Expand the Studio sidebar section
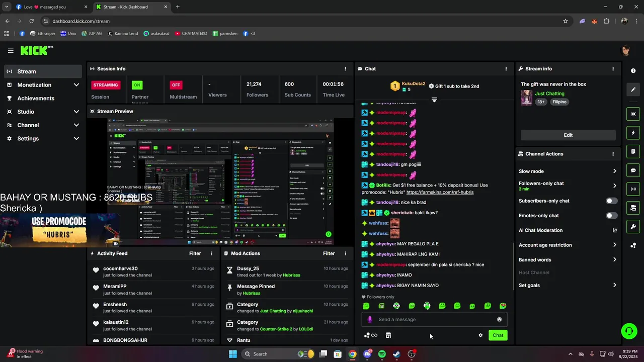 tap(43, 112)
